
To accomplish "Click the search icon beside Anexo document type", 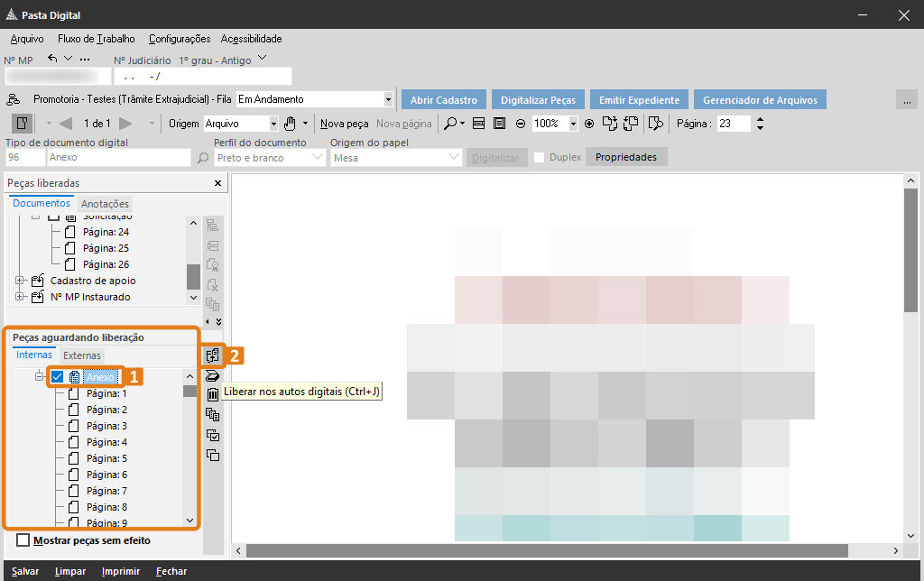I will 203,158.
